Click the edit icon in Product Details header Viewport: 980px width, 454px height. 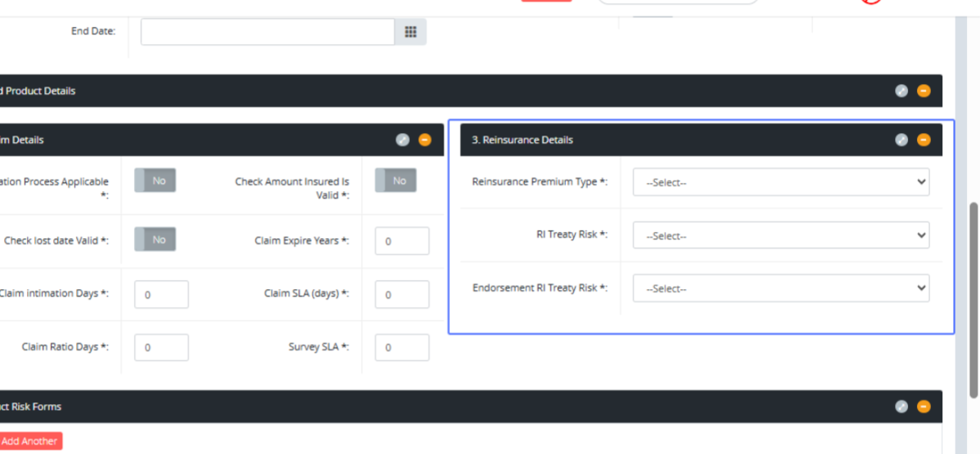click(x=902, y=91)
